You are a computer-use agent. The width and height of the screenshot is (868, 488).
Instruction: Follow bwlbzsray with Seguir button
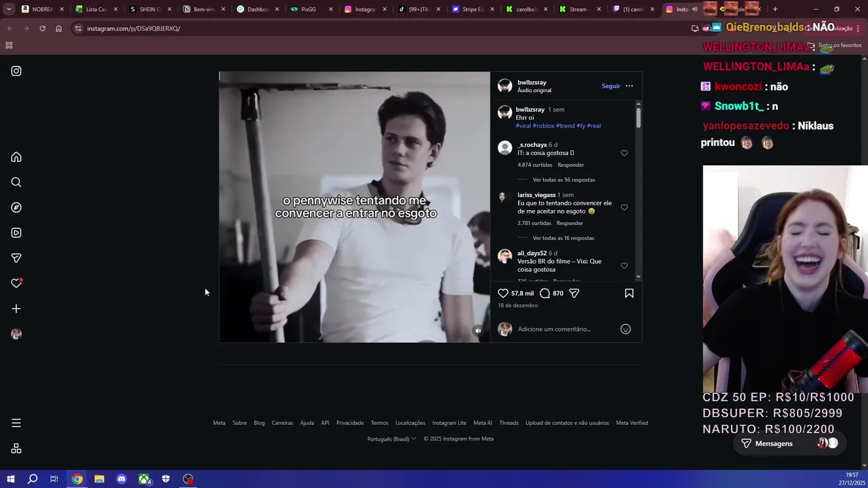(x=610, y=86)
